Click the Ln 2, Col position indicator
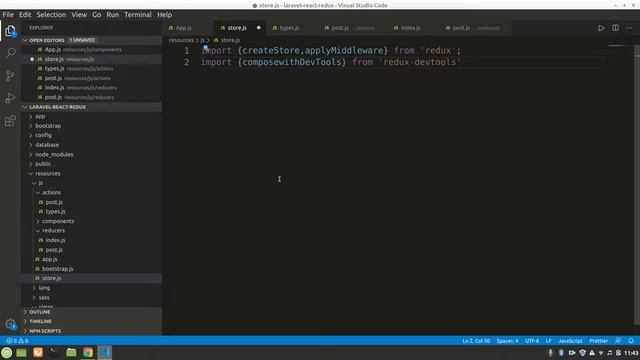This screenshot has height=360, width=640. (x=476, y=340)
